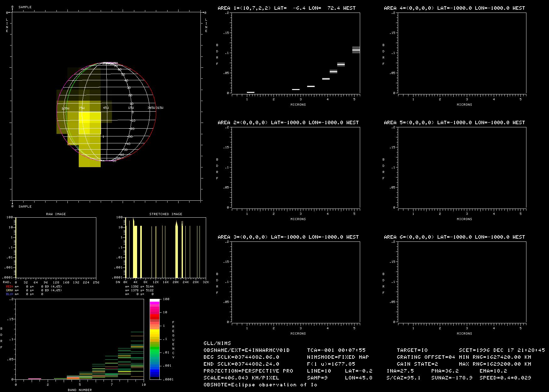
Task: Click the yellow band of the frequency color scale
Action: 154,332
